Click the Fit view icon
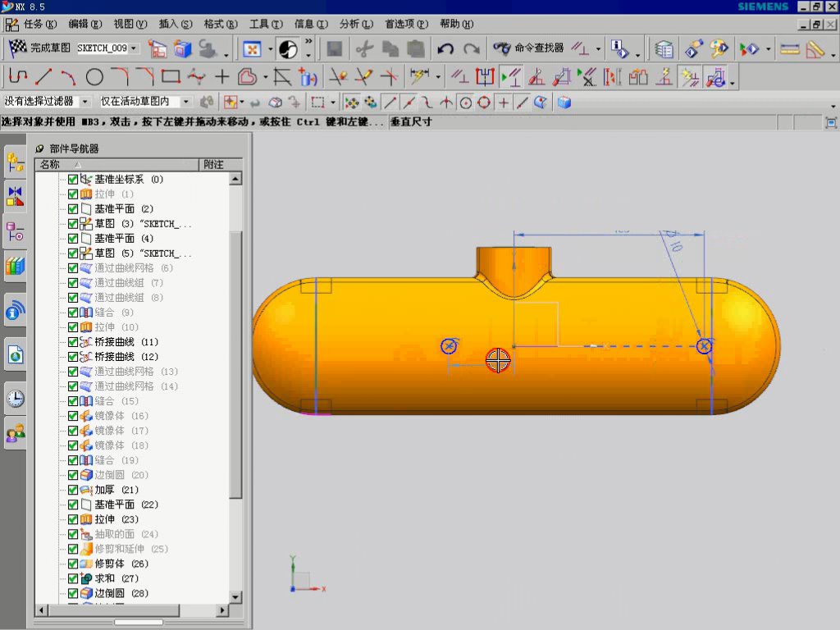Screen dimensions: 840x630 pyautogui.click(x=251, y=49)
